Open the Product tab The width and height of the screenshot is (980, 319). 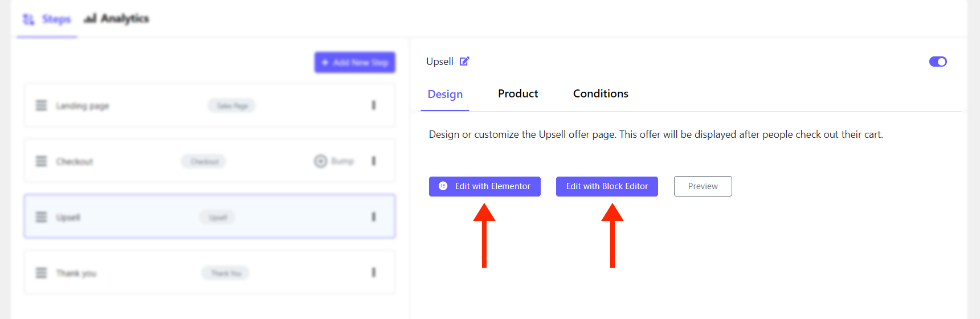click(518, 93)
